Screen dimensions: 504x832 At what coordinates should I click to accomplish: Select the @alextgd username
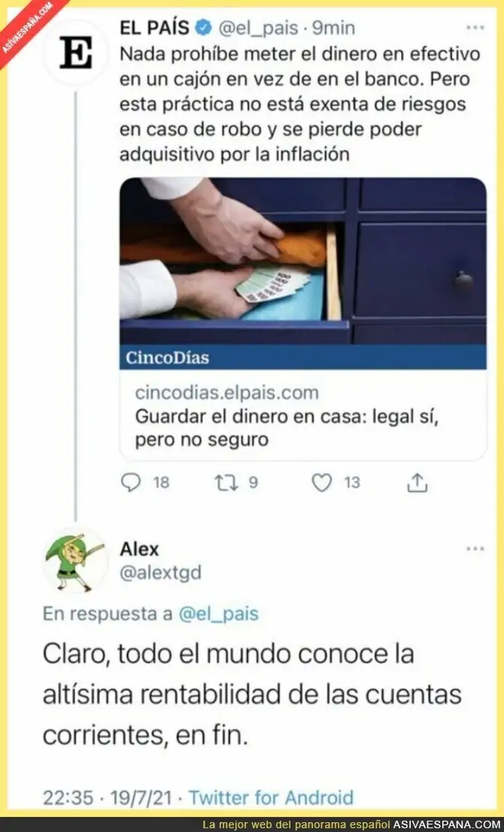160,573
